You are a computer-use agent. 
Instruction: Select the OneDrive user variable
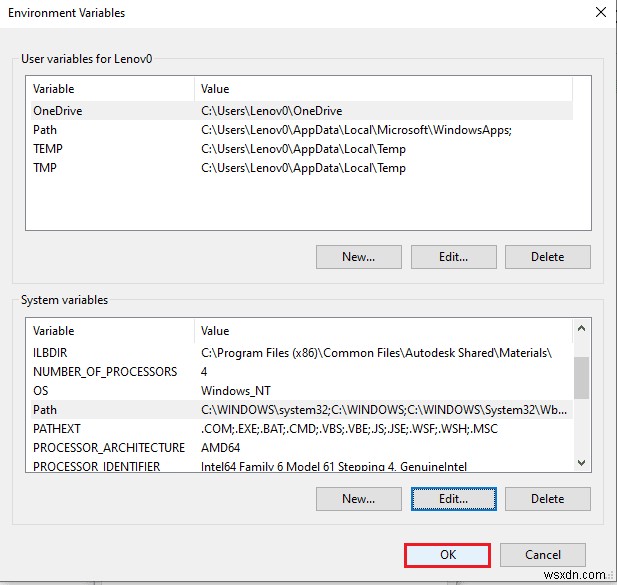point(302,111)
